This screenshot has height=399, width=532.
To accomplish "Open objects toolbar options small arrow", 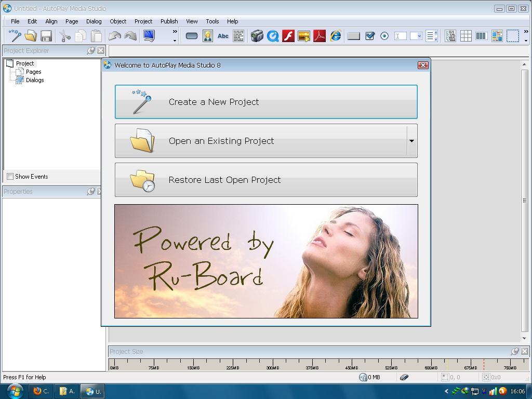I will click(x=526, y=41).
